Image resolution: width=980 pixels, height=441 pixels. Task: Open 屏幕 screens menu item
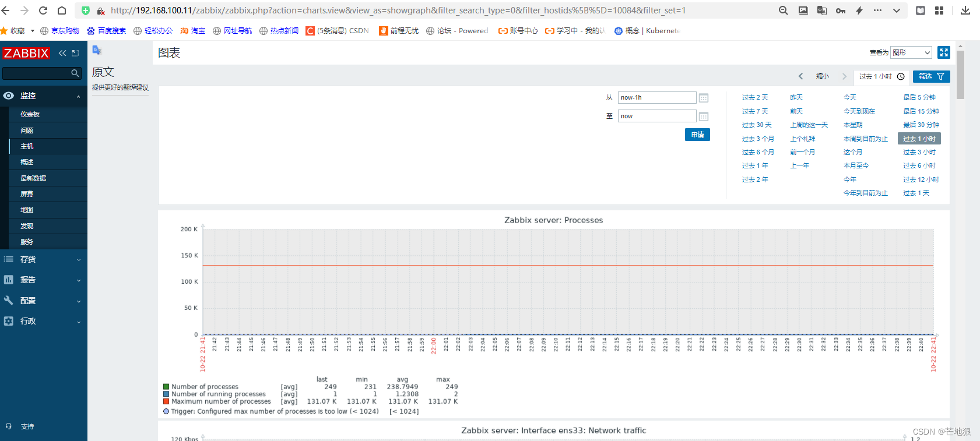pos(48,194)
